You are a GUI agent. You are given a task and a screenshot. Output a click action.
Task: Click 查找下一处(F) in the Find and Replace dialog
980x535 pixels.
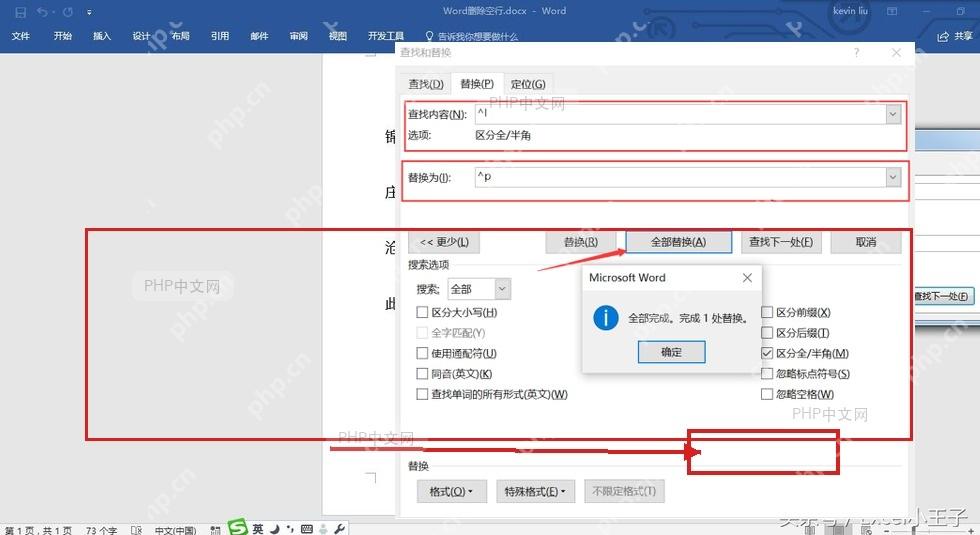(781, 242)
